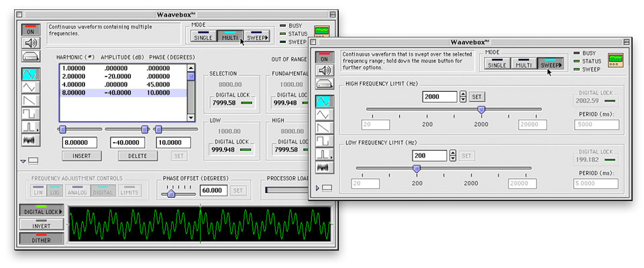The image size is (644, 268).
Task: Click the speaker icon in the Sweep window
Action: point(325,70)
